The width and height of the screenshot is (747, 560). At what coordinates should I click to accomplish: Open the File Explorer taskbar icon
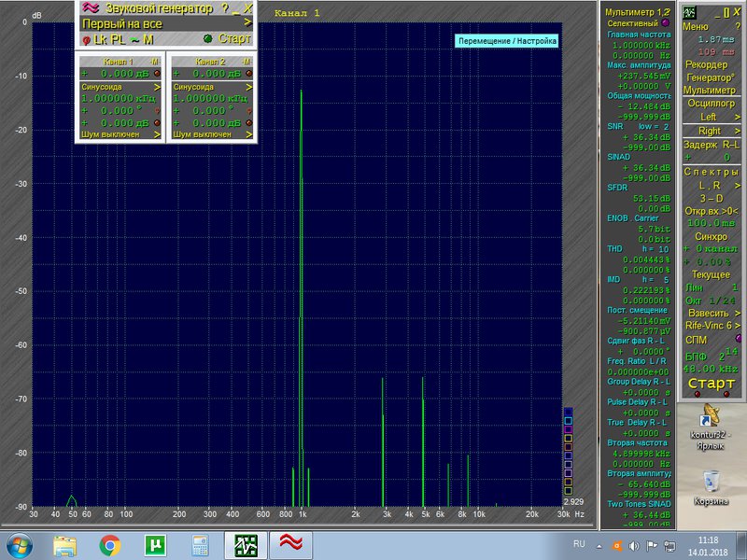point(64,546)
